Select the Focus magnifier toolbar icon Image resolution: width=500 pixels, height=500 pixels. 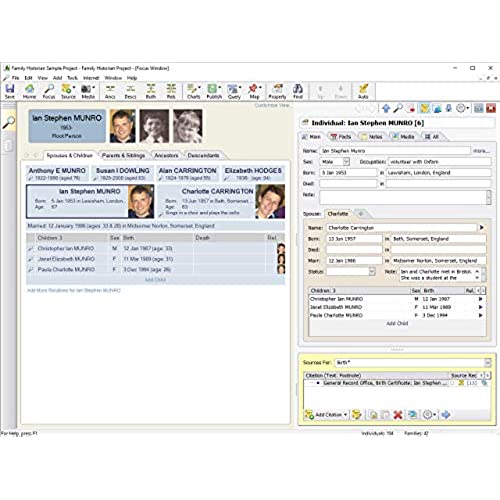coord(49,91)
